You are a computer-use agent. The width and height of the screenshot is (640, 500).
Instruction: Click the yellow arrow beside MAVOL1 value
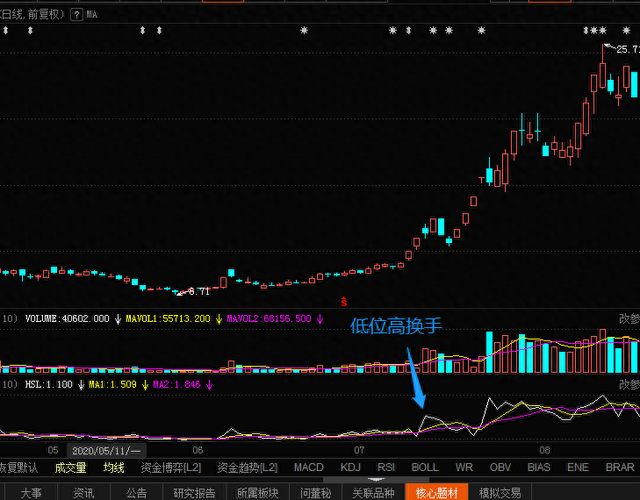pyautogui.click(x=218, y=319)
